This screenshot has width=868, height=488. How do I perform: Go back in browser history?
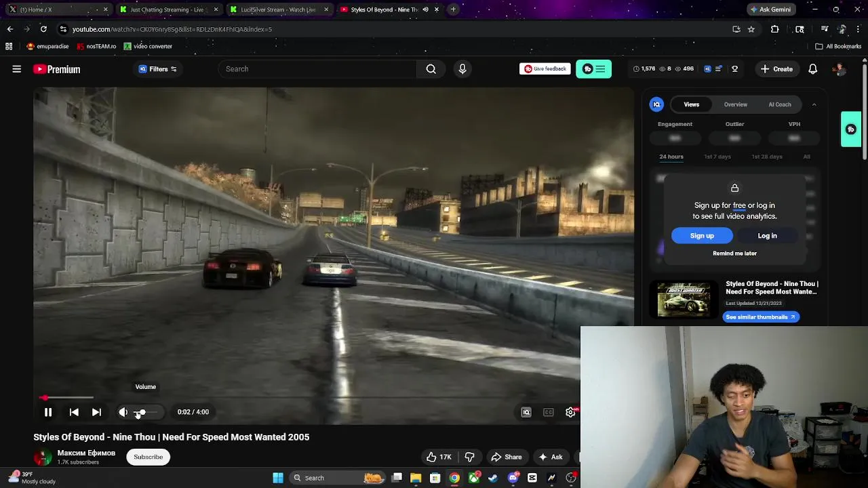[x=9, y=29]
